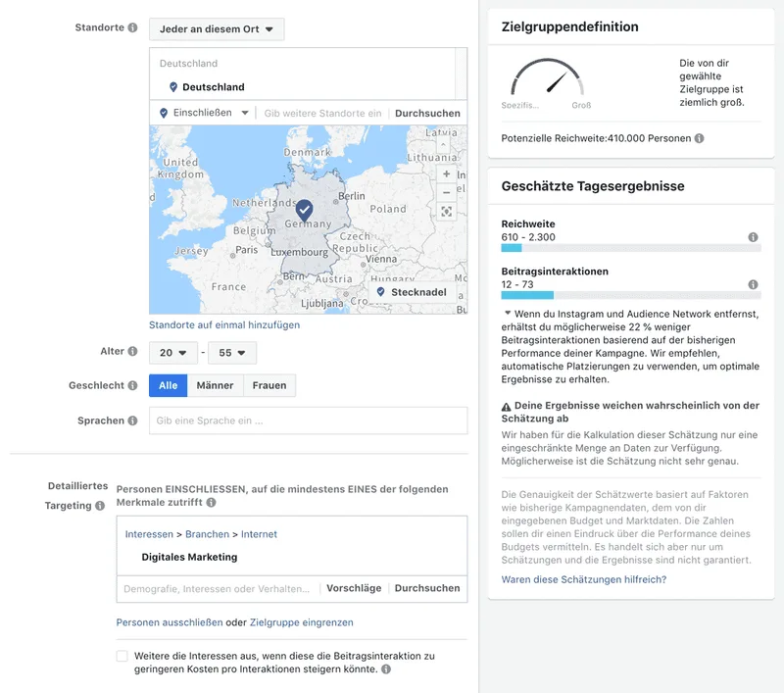
Task: Click the info icon after Interaktionen steigern könnte
Action: click(386, 669)
